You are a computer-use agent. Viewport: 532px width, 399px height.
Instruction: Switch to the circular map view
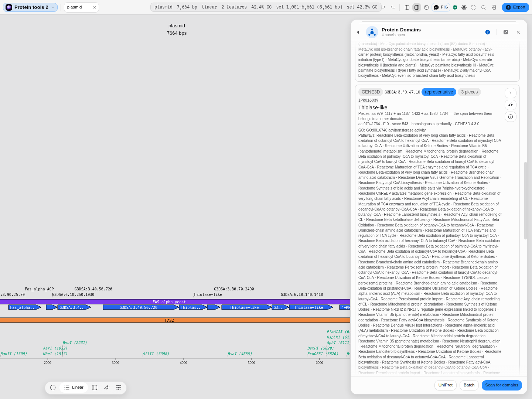(53, 388)
